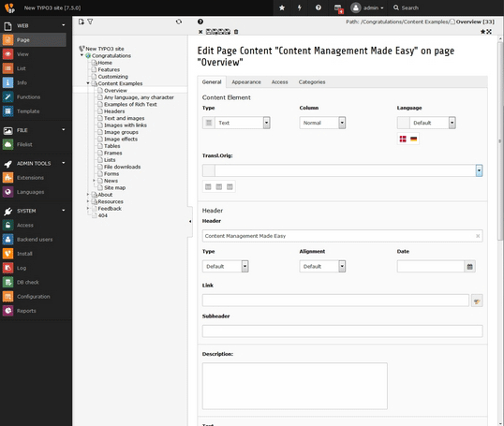Collapse the page tree panel arrow
Viewport: 504px width, 426px height.
pyautogui.click(x=190, y=221)
